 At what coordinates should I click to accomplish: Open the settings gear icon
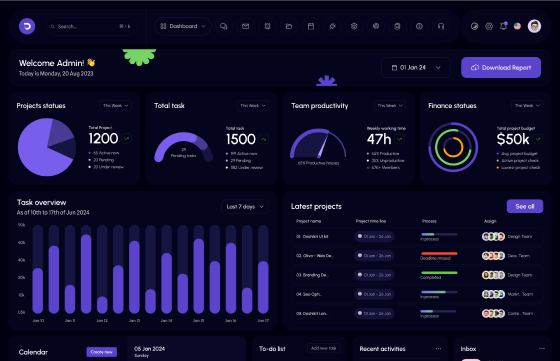coord(489,26)
